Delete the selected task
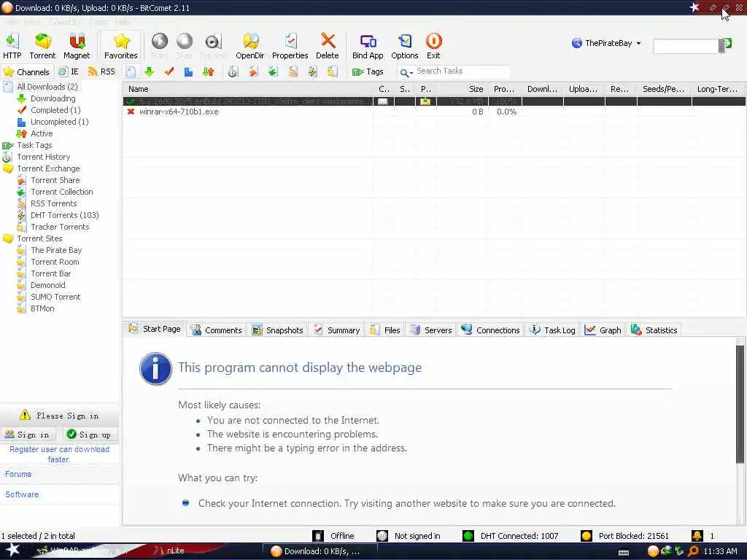The height and width of the screenshot is (560, 747). point(328,46)
